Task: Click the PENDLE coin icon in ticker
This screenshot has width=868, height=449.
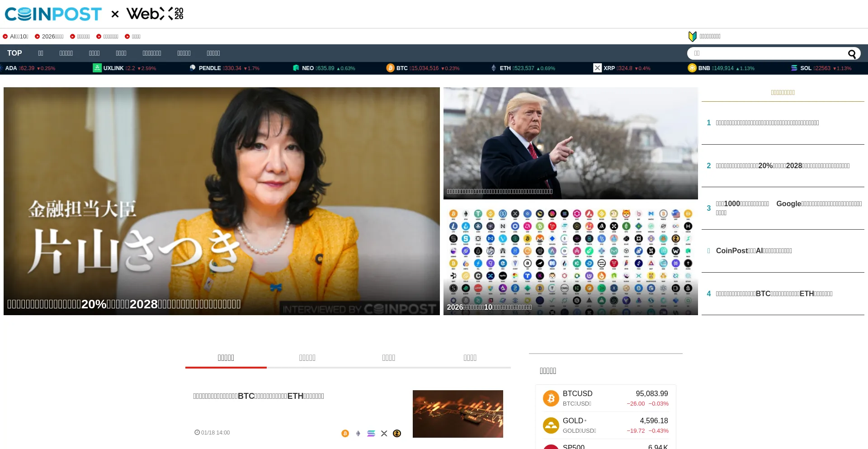Action: pyautogui.click(x=193, y=68)
